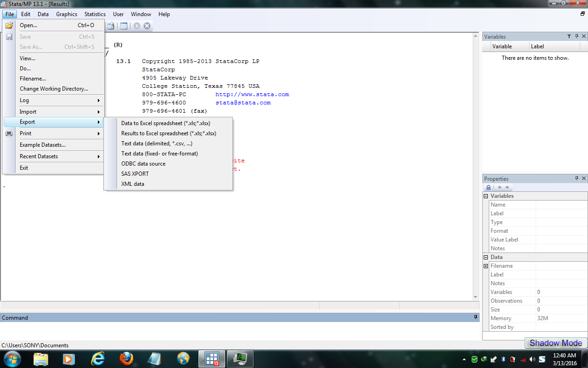Expand the Filename property row
Viewport: 588px width, 368px height.
486,266
